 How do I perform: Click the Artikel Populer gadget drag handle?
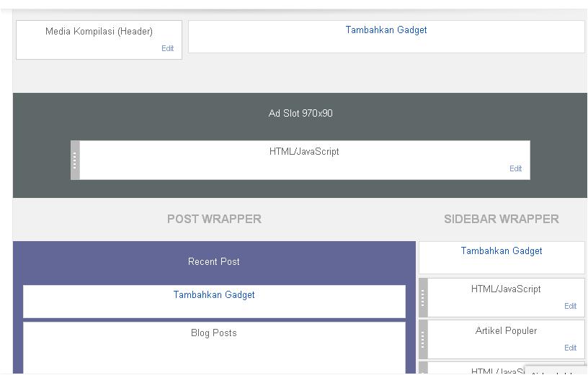coord(423,339)
